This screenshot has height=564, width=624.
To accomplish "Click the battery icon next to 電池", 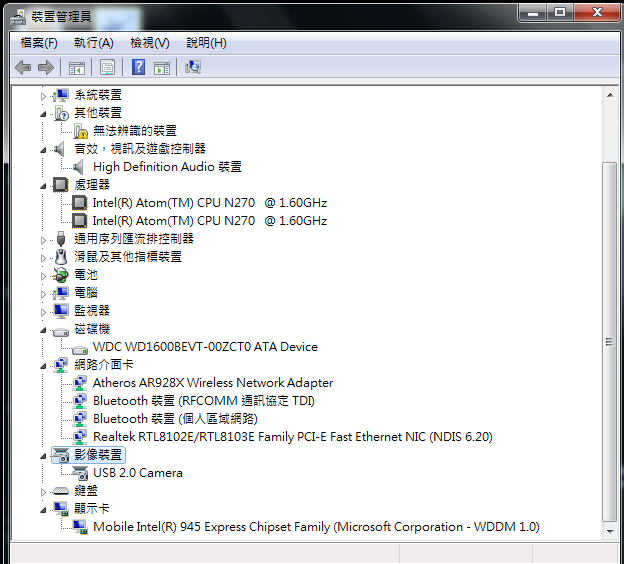I will coord(60,275).
